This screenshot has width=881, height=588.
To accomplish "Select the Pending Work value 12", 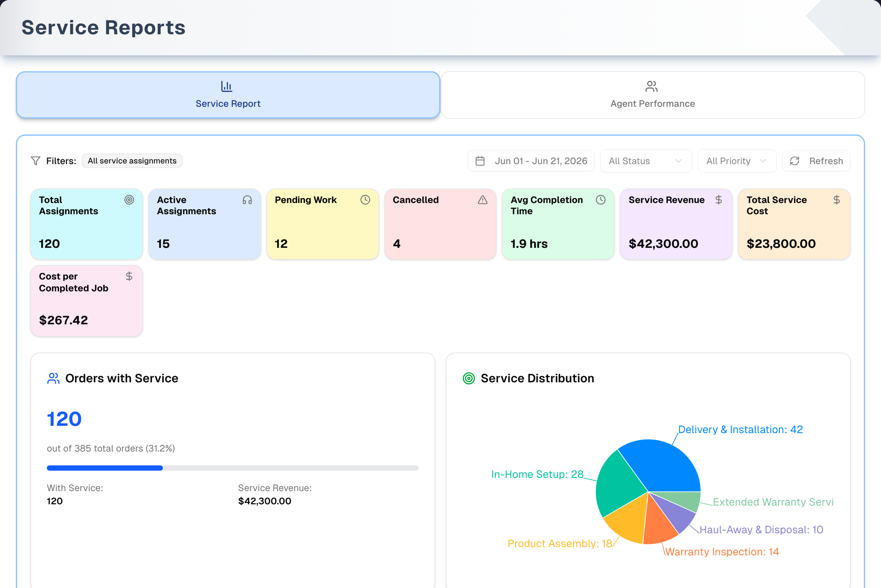I will [x=281, y=244].
